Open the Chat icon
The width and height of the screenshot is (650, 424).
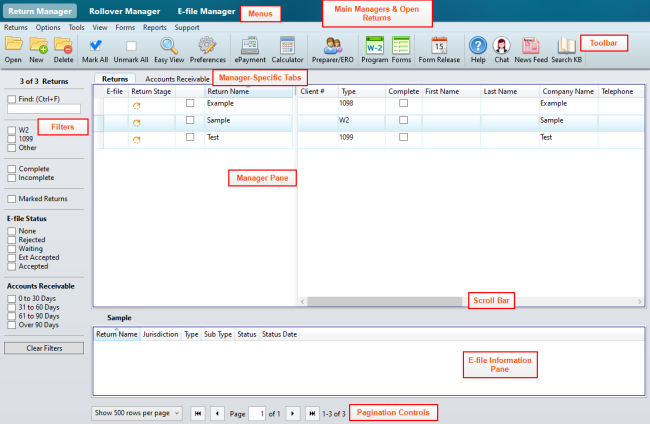[502, 47]
